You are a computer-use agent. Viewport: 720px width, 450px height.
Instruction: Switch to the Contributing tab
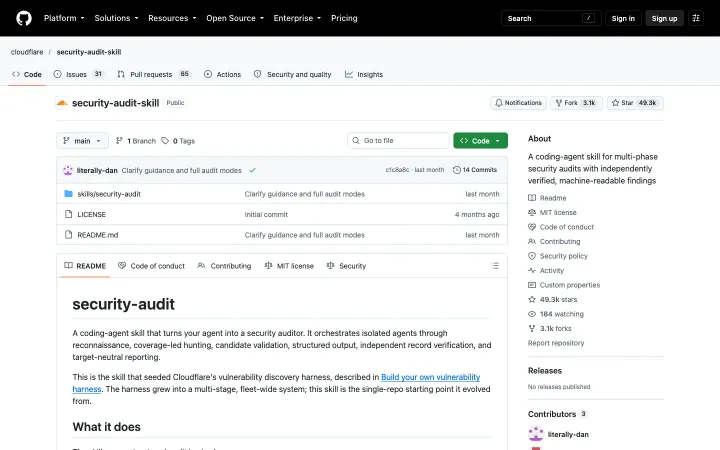[x=224, y=266]
